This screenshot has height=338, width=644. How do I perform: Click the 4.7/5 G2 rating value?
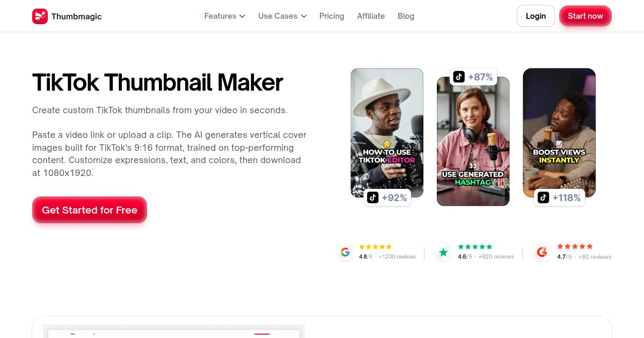[x=564, y=257]
